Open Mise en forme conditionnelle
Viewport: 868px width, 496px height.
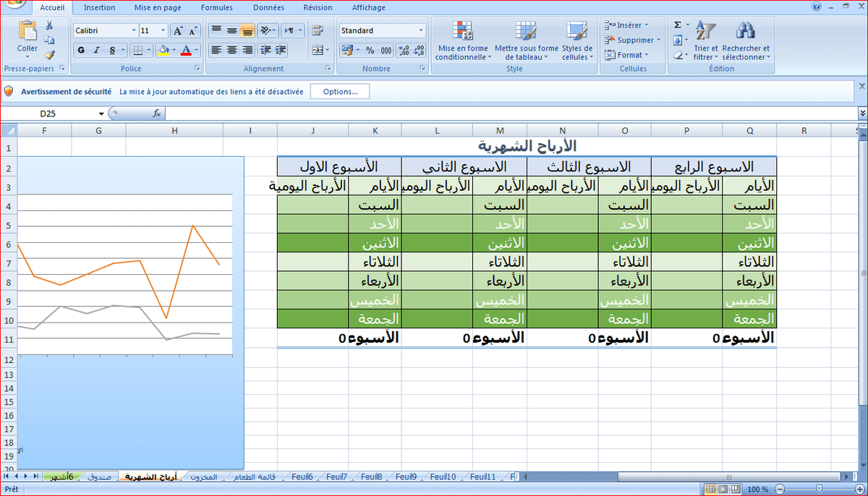tap(463, 41)
